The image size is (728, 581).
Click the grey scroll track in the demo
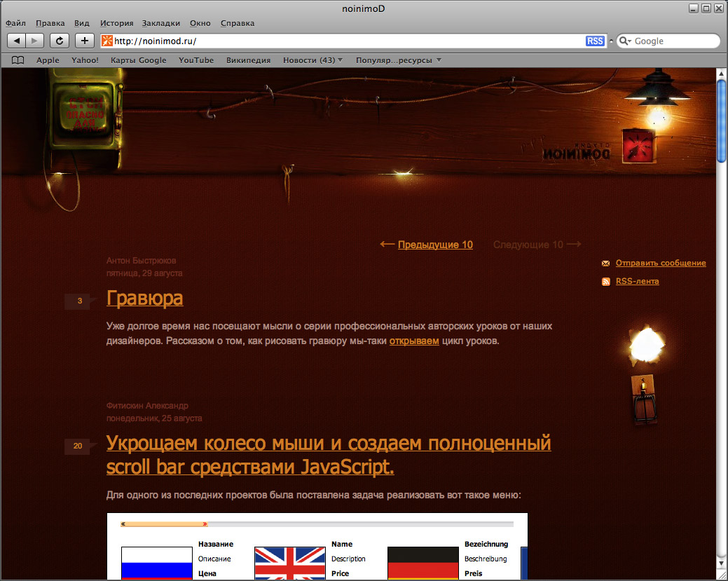360,524
